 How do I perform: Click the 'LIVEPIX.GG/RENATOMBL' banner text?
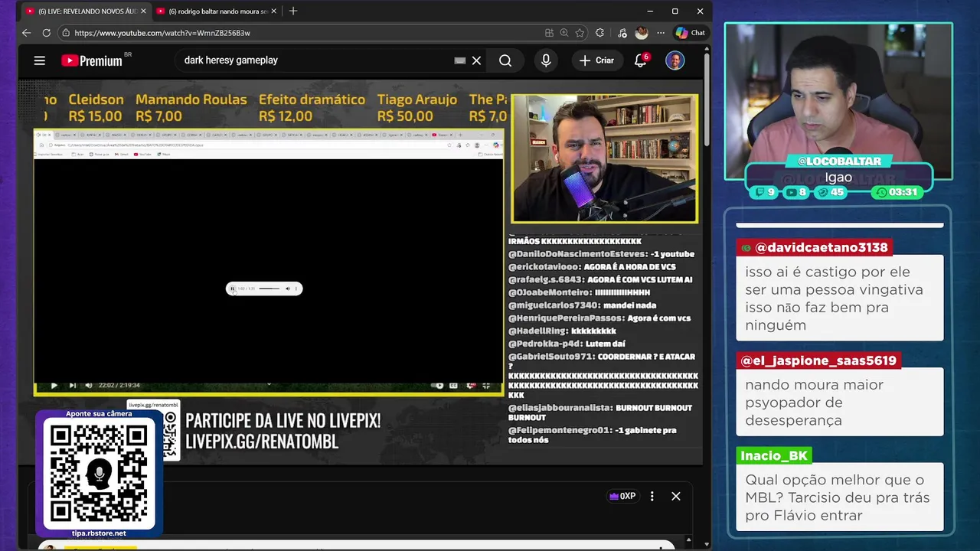pyautogui.click(x=262, y=442)
